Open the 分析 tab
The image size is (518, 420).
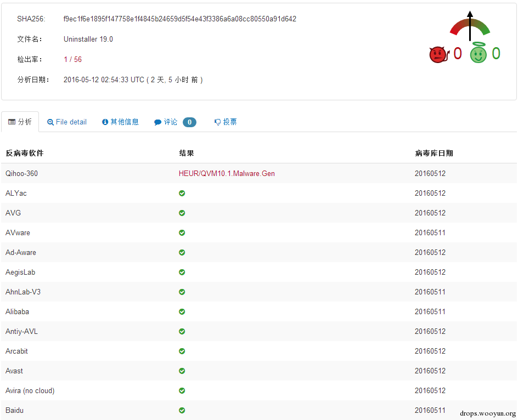point(20,122)
